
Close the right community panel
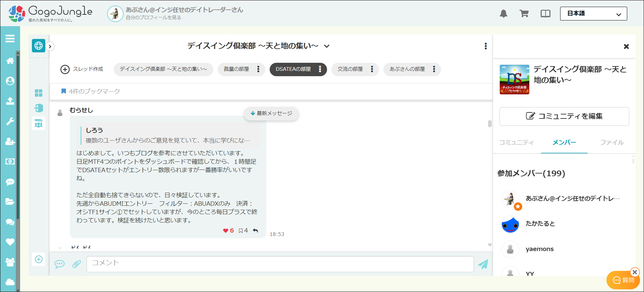[x=626, y=47]
